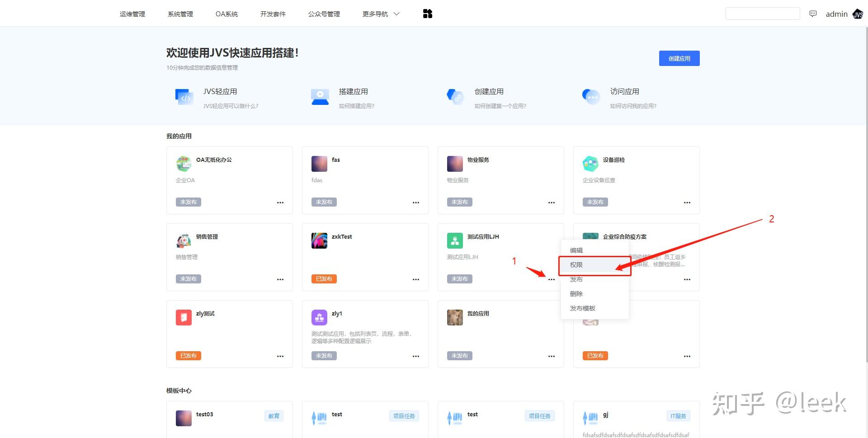The height and width of the screenshot is (438, 868).
Task: Choose 编辑 from the context menu
Action: coord(595,250)
